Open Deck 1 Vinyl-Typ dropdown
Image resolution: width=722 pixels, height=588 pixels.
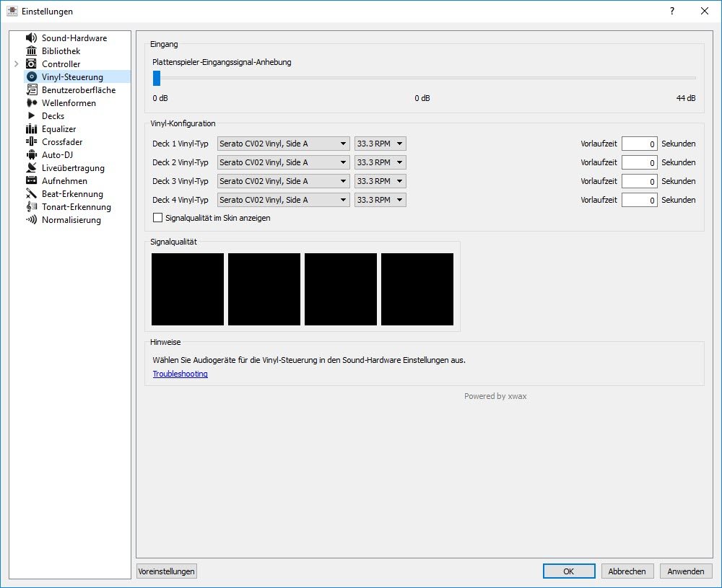point(283,144)
